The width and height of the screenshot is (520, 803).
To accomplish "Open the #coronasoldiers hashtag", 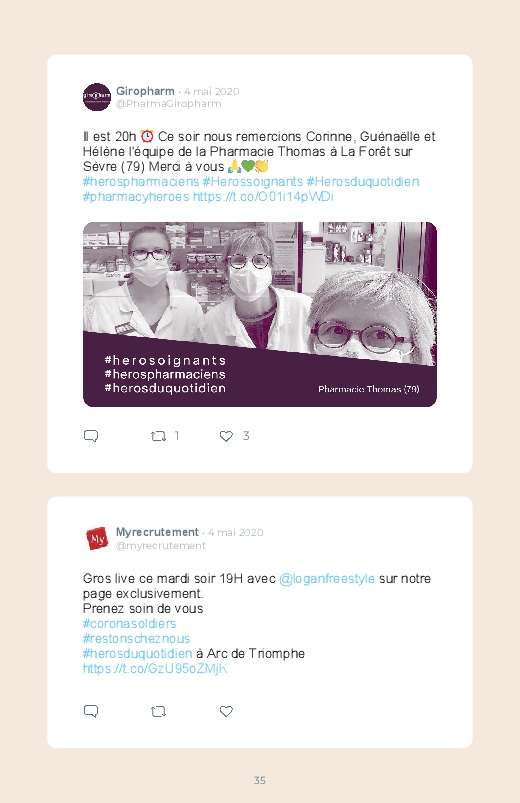I will click(130, 624).
